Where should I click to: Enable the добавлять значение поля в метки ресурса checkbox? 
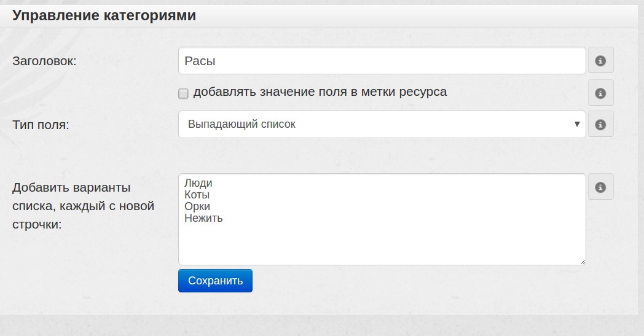coord(183,93)
